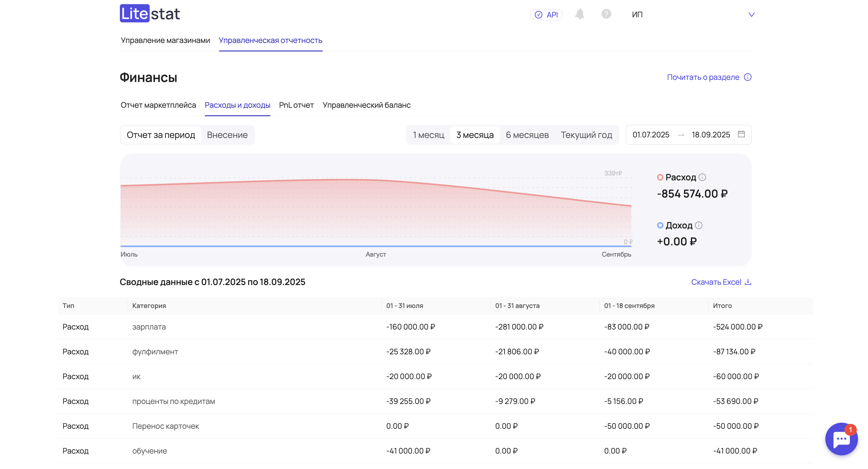Click the Litestat logo

click(150, 14)
